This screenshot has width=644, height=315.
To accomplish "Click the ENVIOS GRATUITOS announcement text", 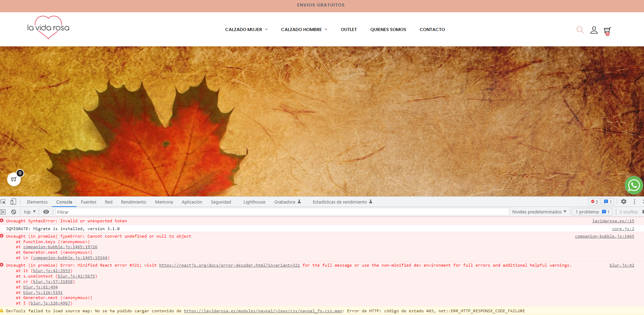I will [x=321, y=5].
